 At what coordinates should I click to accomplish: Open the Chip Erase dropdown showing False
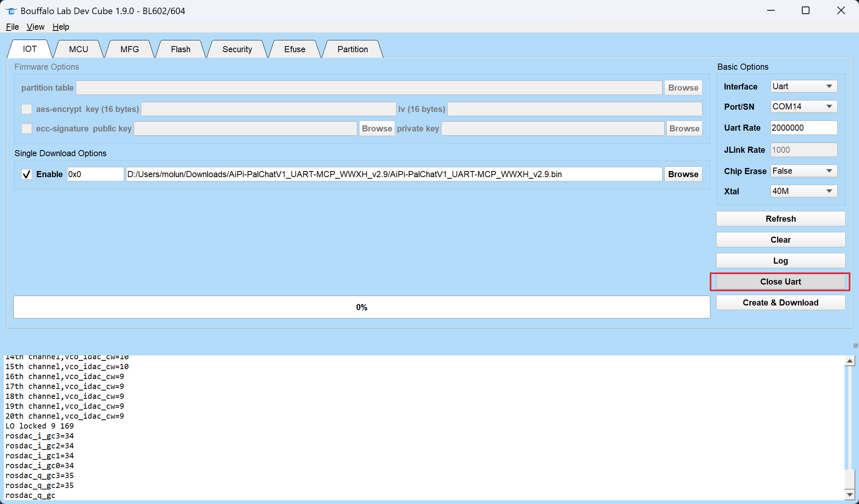(x=804, y=171)
